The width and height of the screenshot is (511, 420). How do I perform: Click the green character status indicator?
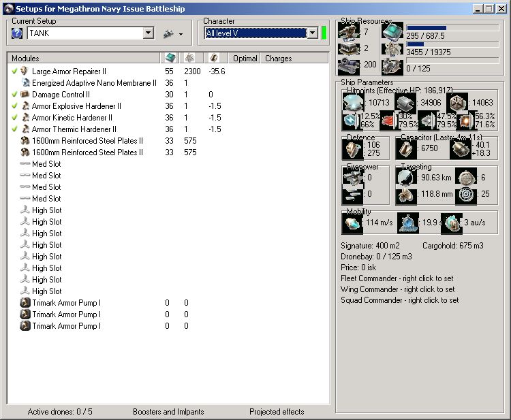click(324, 33)
